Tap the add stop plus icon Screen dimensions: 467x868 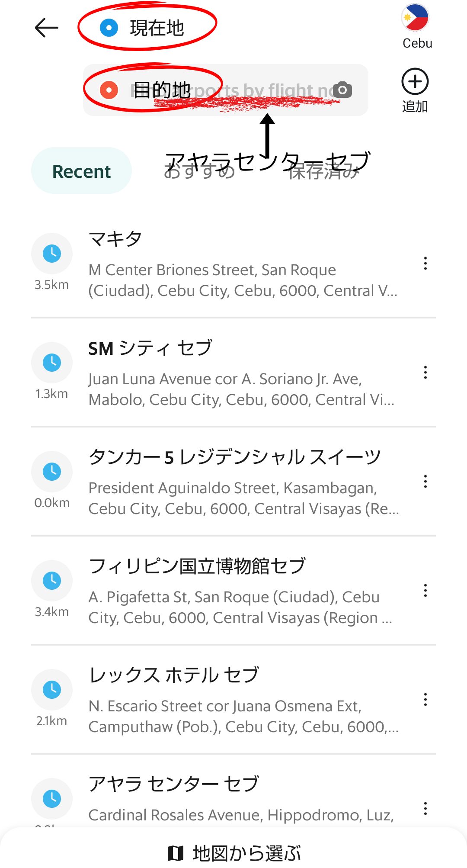point(415,82)
